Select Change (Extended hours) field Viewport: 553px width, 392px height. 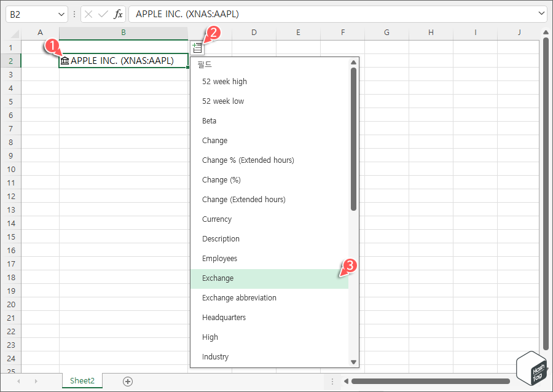click(270, 200)
